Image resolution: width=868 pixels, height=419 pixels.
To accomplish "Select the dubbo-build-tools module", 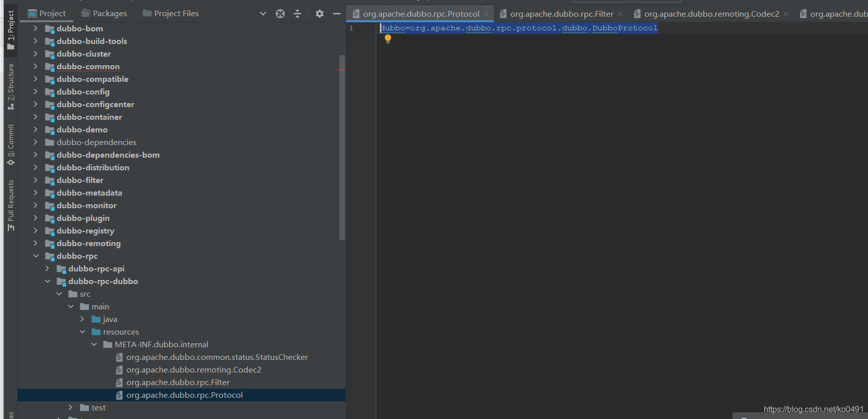I will [92, 41].
